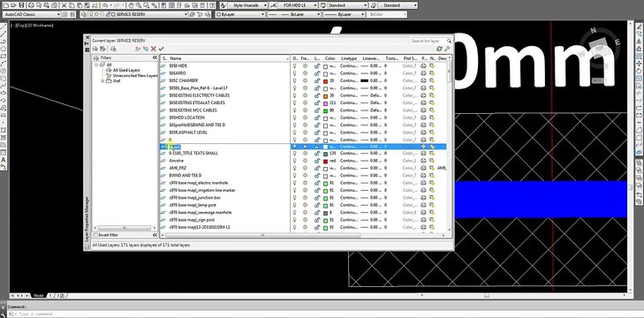The height and width of the screenshot is (318, 644).
Task: Toggle lock for Airvalve layer
Action: (x=316, y=161)
